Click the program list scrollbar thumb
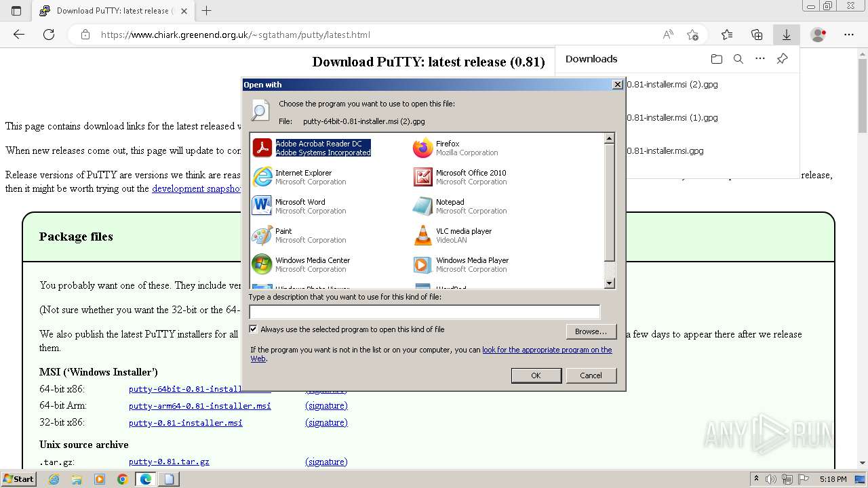Viewport: 868px width, 488px height. click(x=609, y=203)
